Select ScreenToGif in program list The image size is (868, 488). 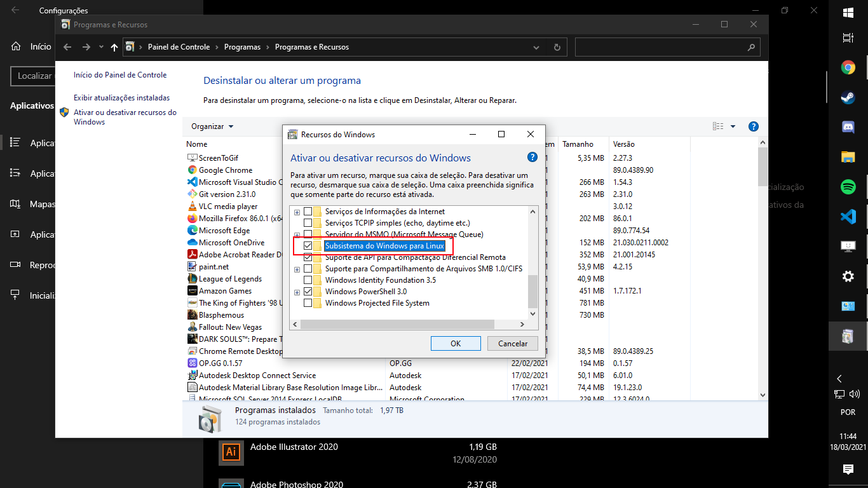pyautogui.click(x=218, y=158)
